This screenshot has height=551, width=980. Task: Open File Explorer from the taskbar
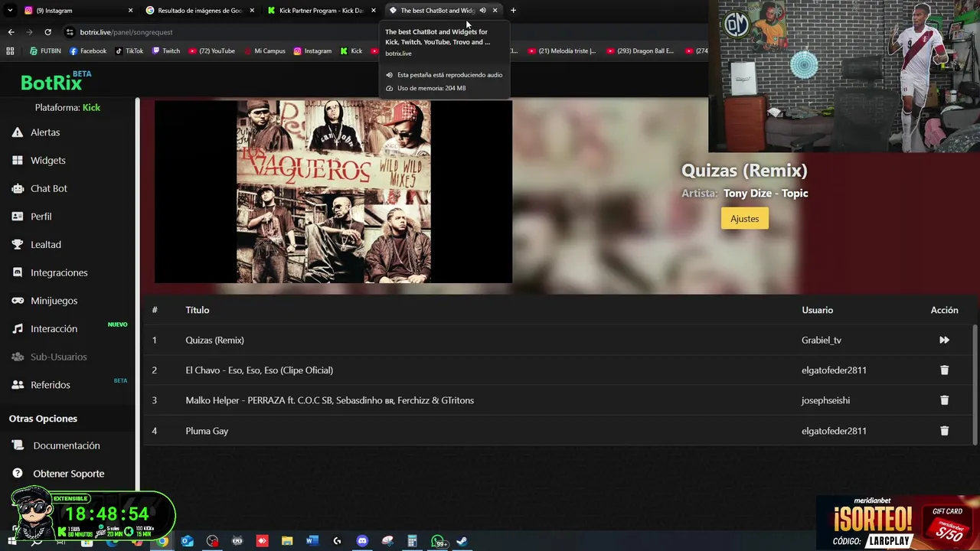287,541
